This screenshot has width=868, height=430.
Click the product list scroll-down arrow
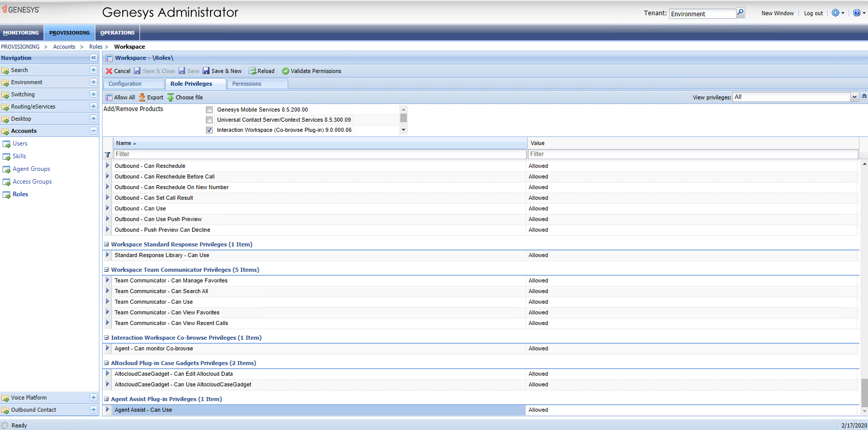pyautogui.click(x=404, y=130)
